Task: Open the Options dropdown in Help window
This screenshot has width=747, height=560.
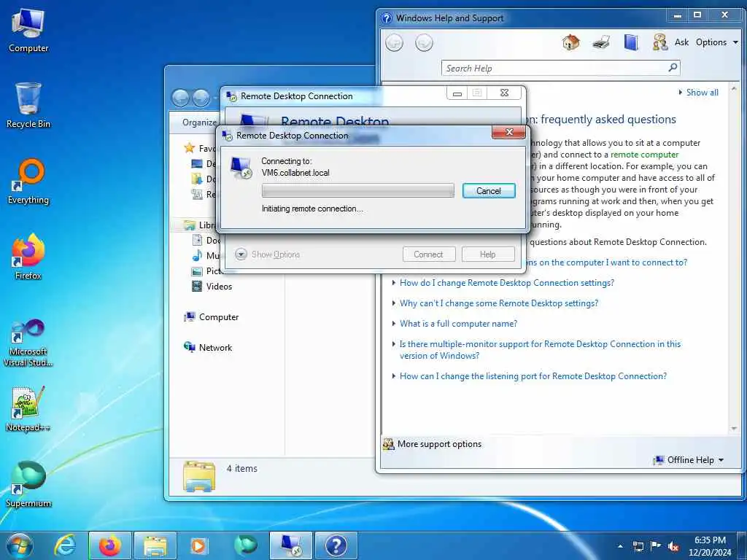Action: 716,42
